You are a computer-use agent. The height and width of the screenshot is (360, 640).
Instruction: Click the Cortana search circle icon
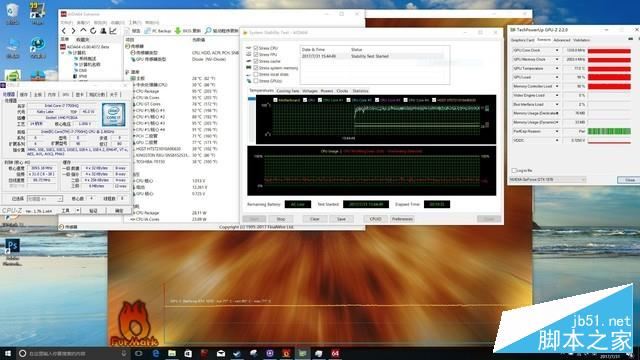(23, 353)
